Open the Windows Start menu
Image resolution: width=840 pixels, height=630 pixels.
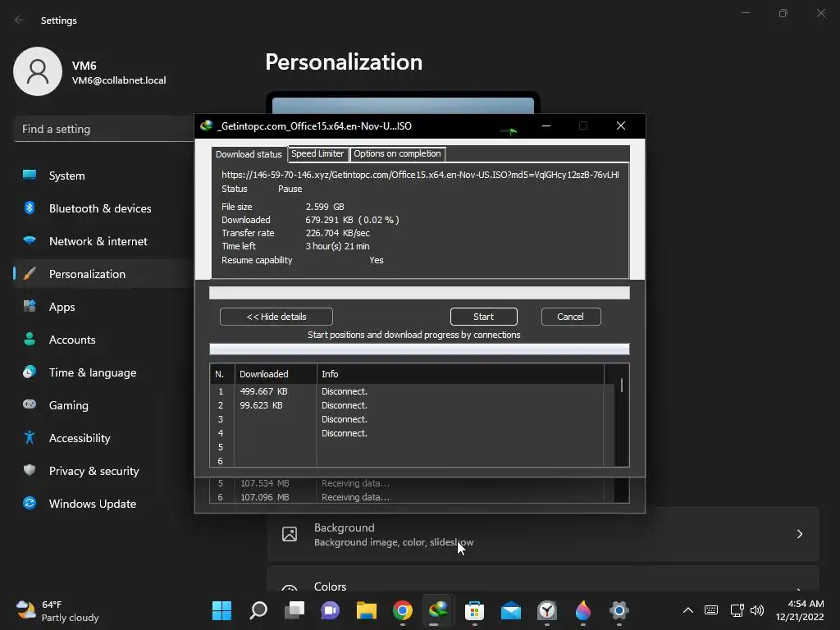click(x=221, y=610)
